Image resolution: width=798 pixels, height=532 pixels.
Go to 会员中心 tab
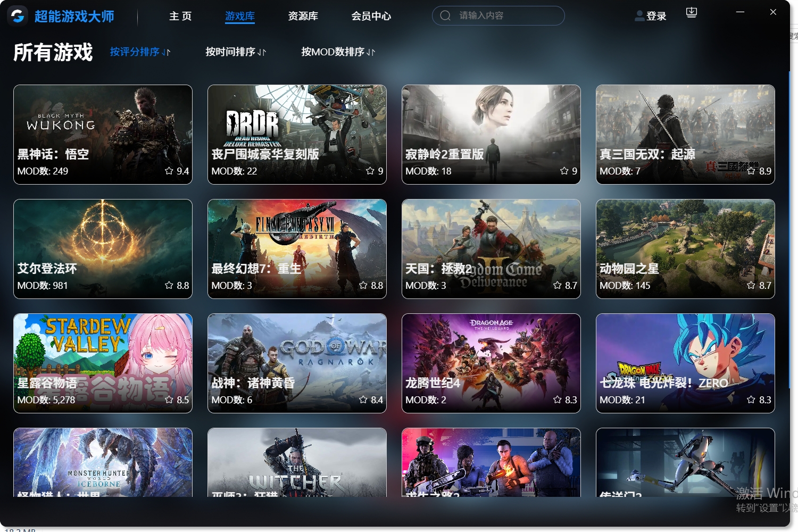371,16
